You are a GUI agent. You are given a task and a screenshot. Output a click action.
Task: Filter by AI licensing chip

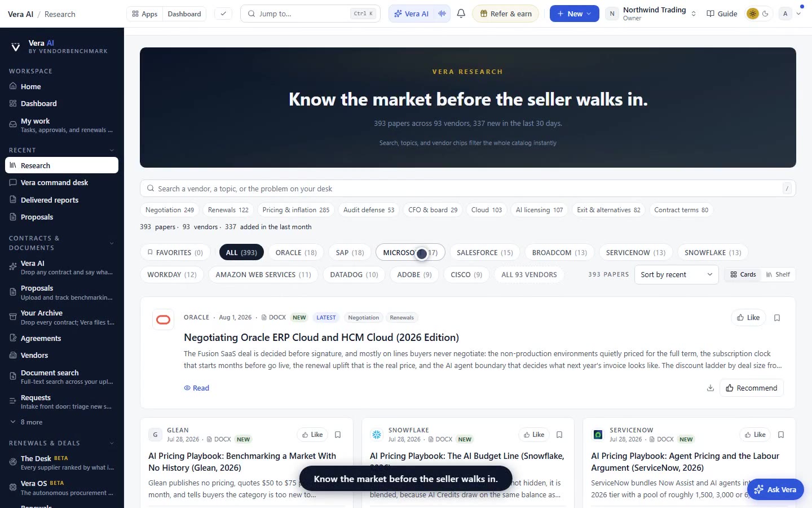coord(539,210)
